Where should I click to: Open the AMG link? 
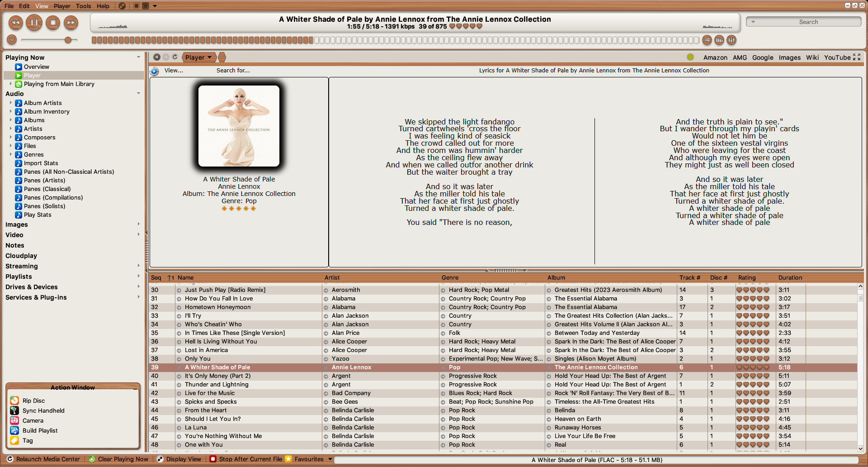point(740,57)
